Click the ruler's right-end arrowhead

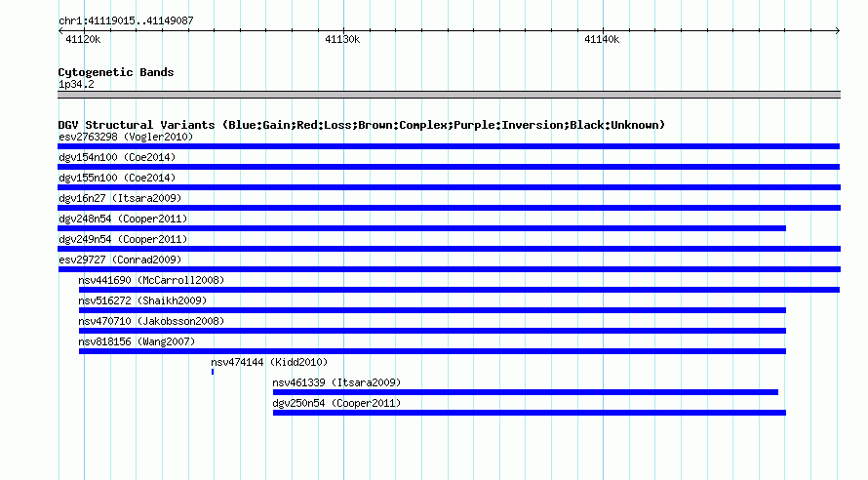click(x=838, y=30)
